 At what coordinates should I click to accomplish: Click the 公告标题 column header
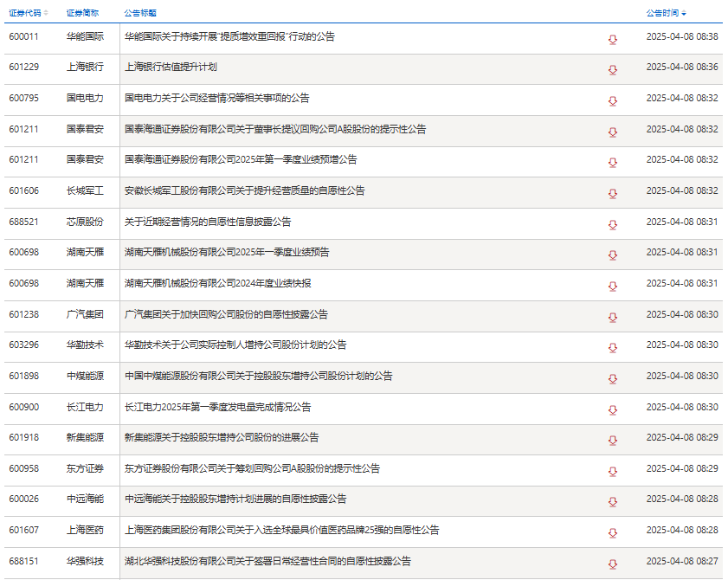click(139, 13)
